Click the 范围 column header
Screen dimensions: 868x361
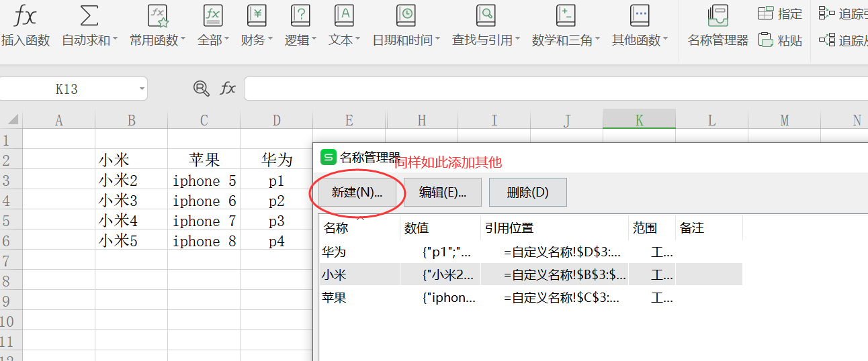click(652, 228)
